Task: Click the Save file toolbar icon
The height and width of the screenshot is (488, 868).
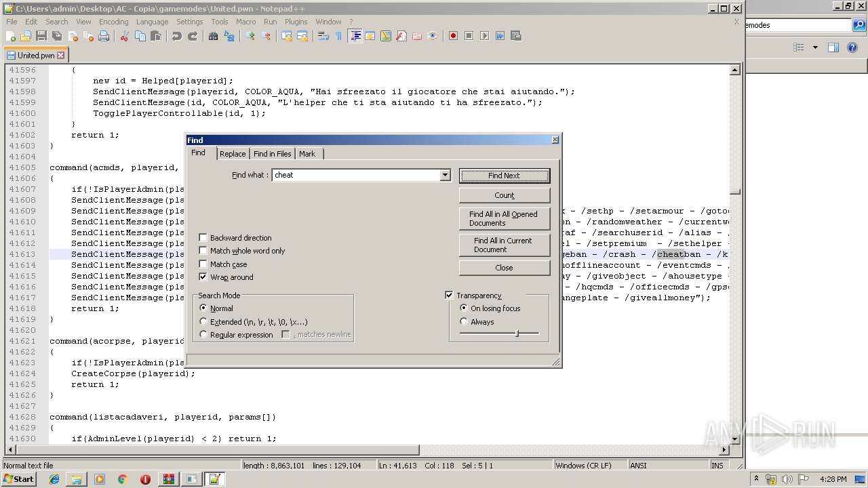Action: tap(41, 36)
